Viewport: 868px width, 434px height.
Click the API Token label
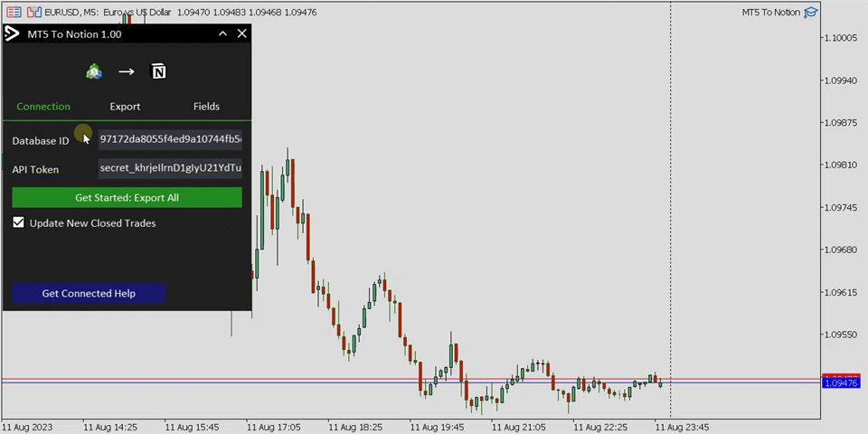[x=35, y=169]
